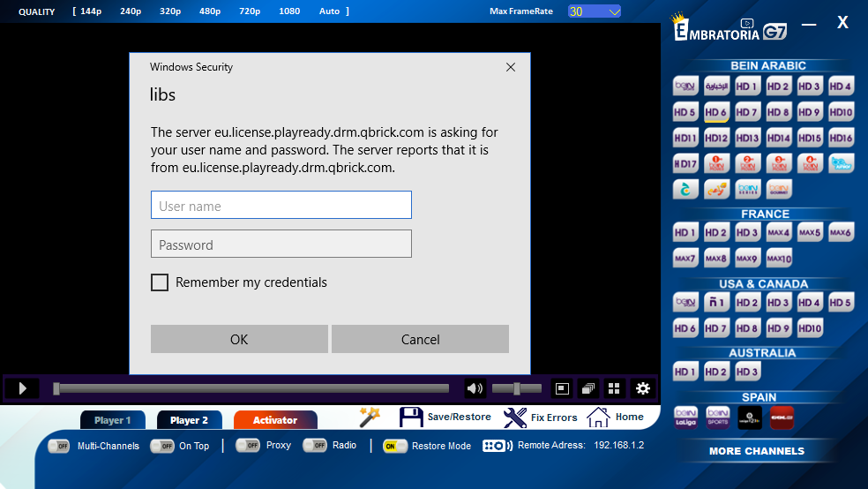
Task: Set quality to 144p
Action: pyautogui.click(x=92, y=11)
